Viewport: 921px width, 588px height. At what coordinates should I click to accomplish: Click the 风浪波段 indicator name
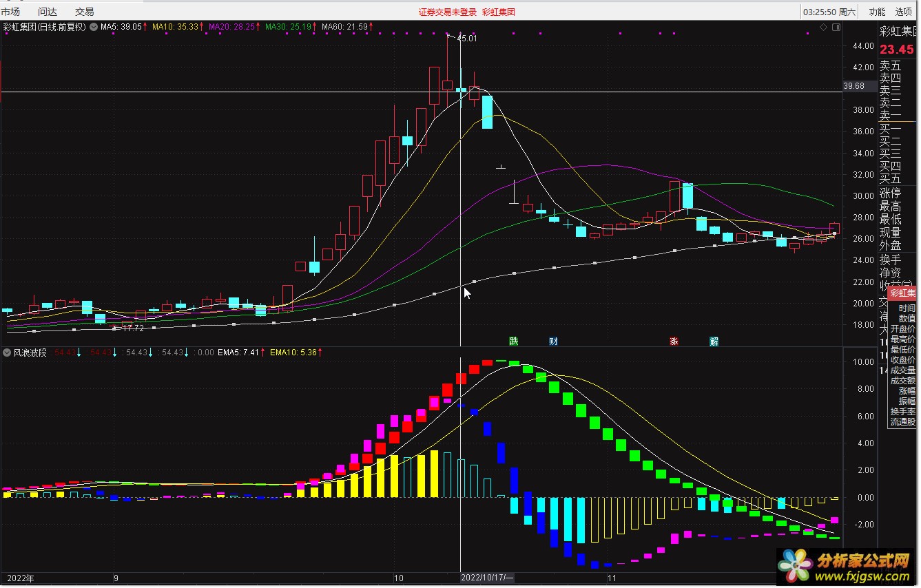click(30, 353)
